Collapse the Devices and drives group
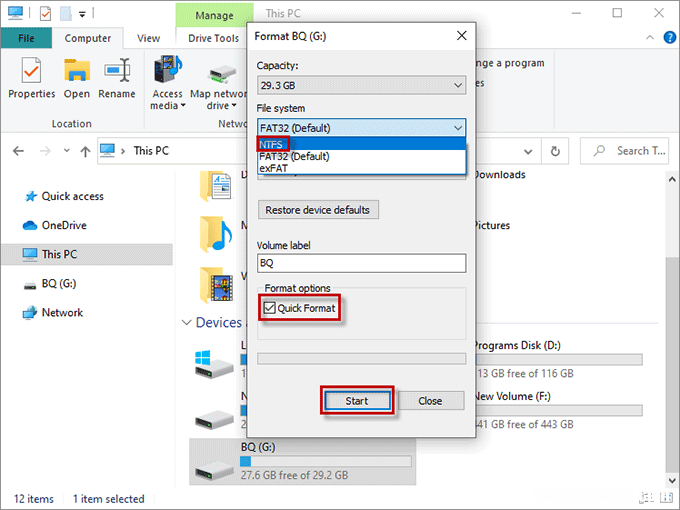This screenshot has height=510, width=680. click(x=186, y=323)
